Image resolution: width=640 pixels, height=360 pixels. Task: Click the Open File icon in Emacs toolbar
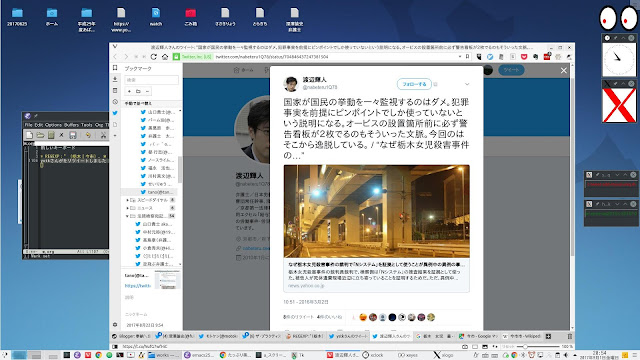tap(40, 135)
